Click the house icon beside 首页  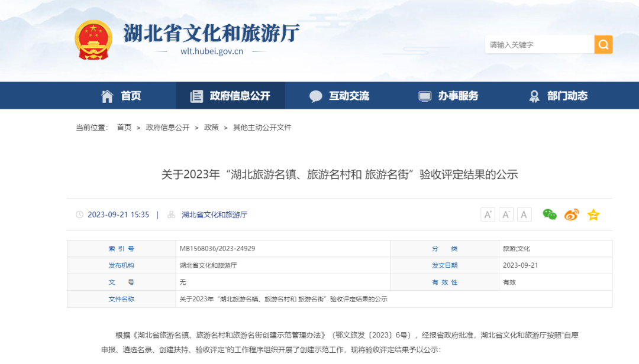(107, 96)
